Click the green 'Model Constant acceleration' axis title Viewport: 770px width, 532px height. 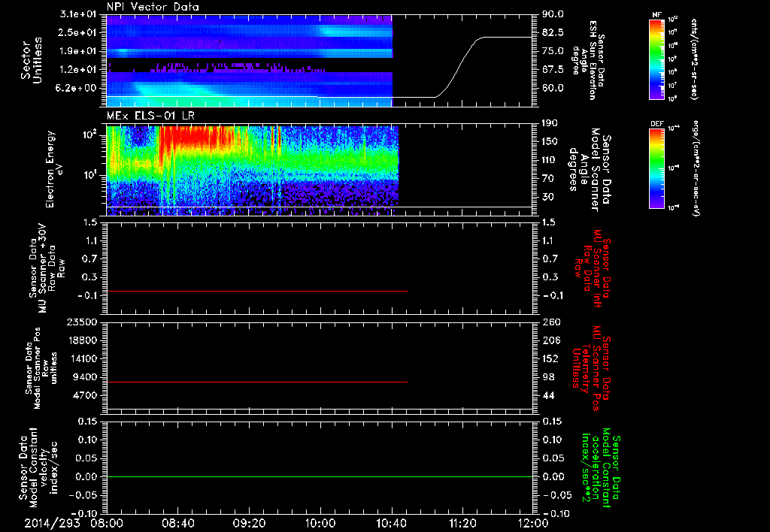click(601, 467)
